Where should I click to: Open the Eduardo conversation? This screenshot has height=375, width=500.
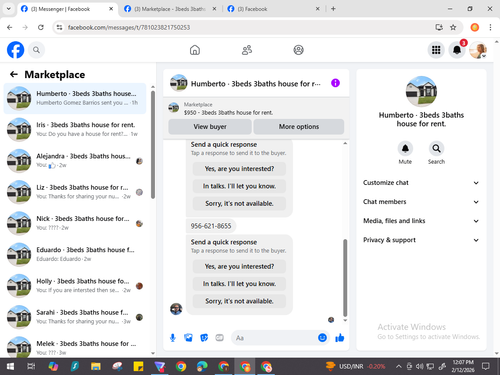click(75, 254)
